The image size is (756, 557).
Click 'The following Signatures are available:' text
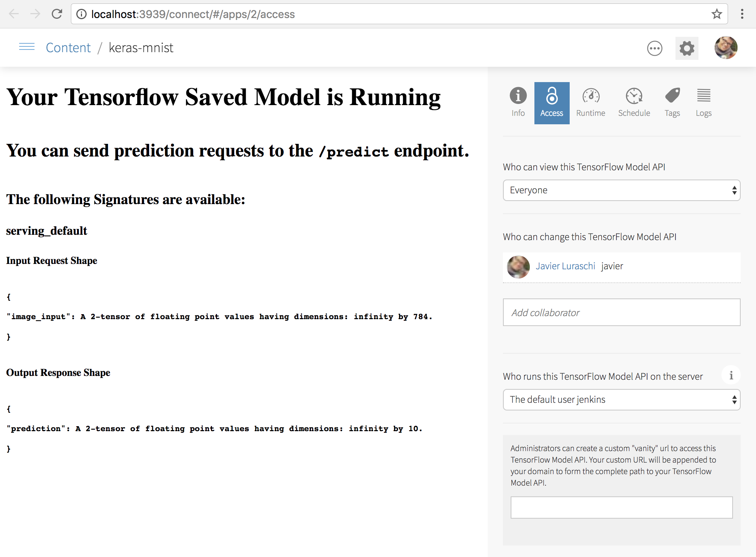point(125,199)
